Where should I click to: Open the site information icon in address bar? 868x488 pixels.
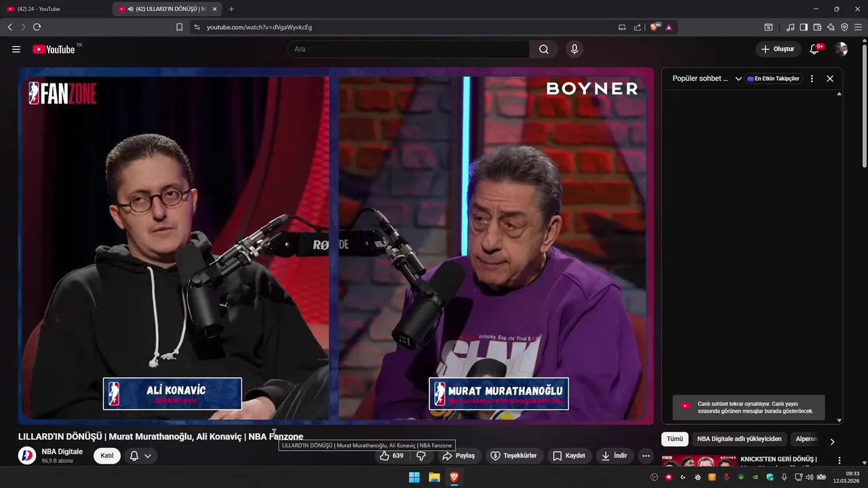pyautogui.click(x=197, y=27)
